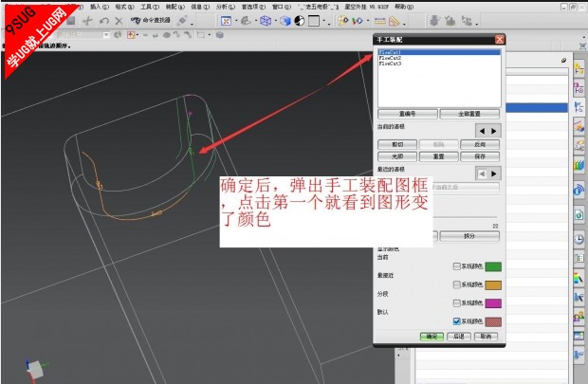Open the 信息 menu
Viewport: 588px width, 384px height.
[200, 7]
